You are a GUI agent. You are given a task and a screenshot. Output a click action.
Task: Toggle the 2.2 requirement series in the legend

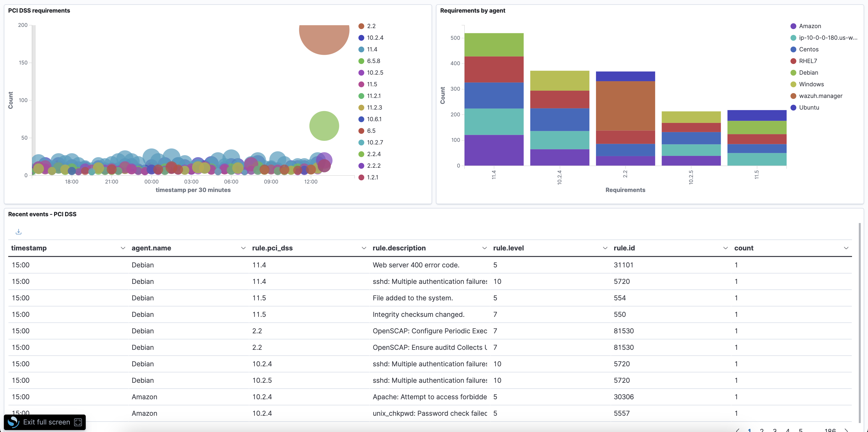[x=361, y=26]
